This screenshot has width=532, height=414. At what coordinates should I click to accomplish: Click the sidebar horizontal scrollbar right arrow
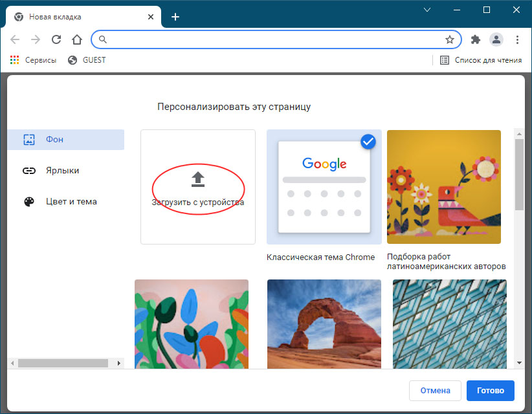pyautogui.click(x=118, y=363)
